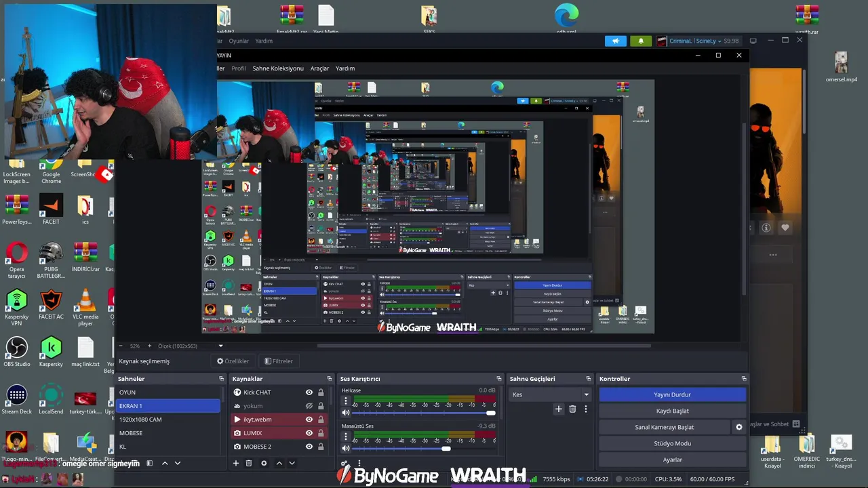
Task: Move scene up in Sahneler toolbar
Action: tap(165, 463)
